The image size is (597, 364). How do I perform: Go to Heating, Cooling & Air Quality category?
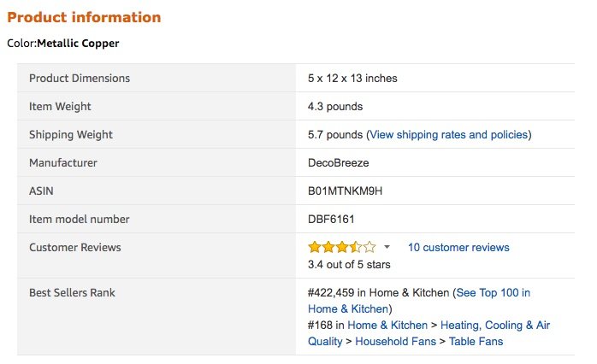coord(495,326)
